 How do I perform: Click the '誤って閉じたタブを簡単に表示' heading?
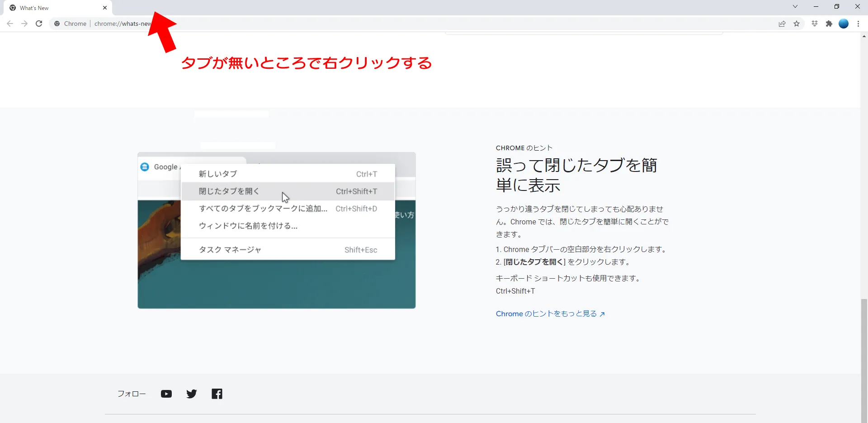tap(576, 175)
